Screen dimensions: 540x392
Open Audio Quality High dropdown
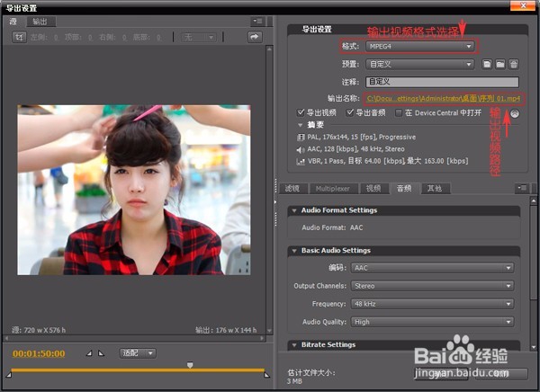[433, 322]
